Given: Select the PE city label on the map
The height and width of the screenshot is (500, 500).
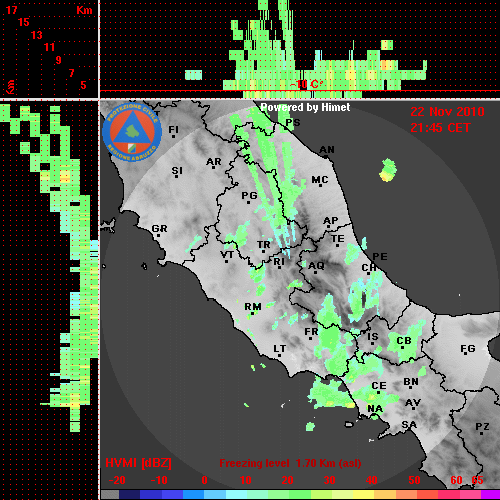Looking at the screenshot, I should pos(380,257).
